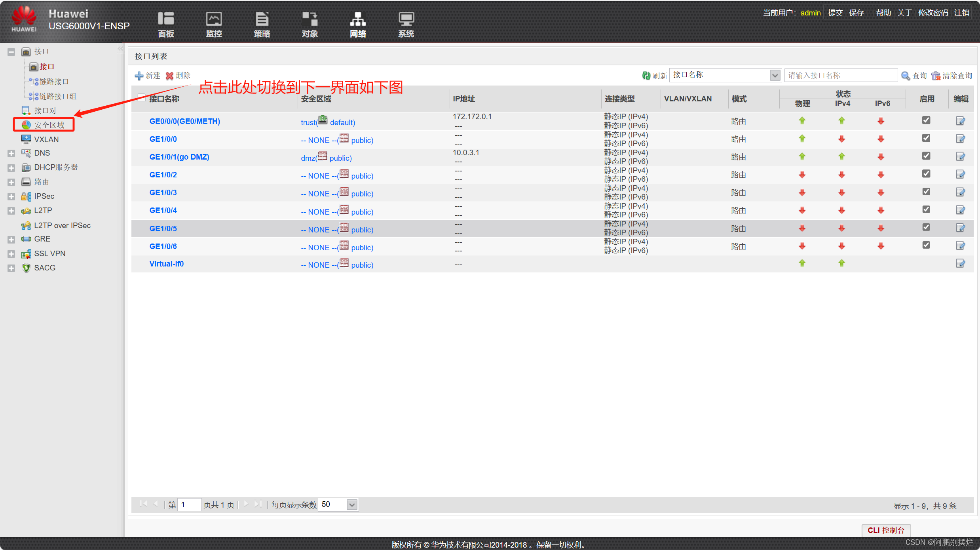Viewport: 980px width, 550px height.
Task: Click the 刷新 refresh icon
Action: pos(646,76)
